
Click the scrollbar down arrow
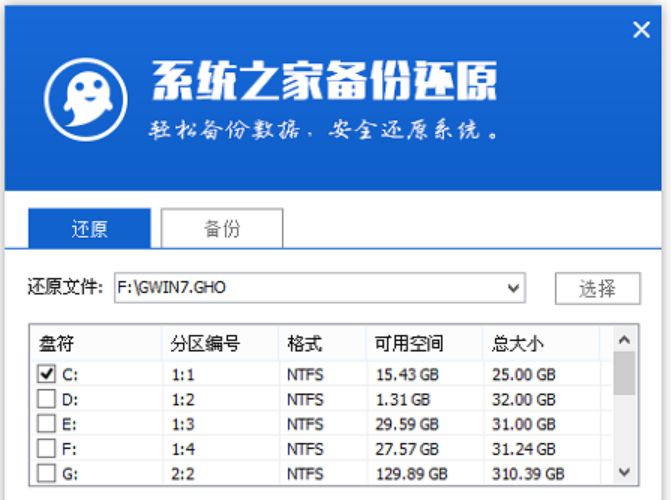[624, 472]
